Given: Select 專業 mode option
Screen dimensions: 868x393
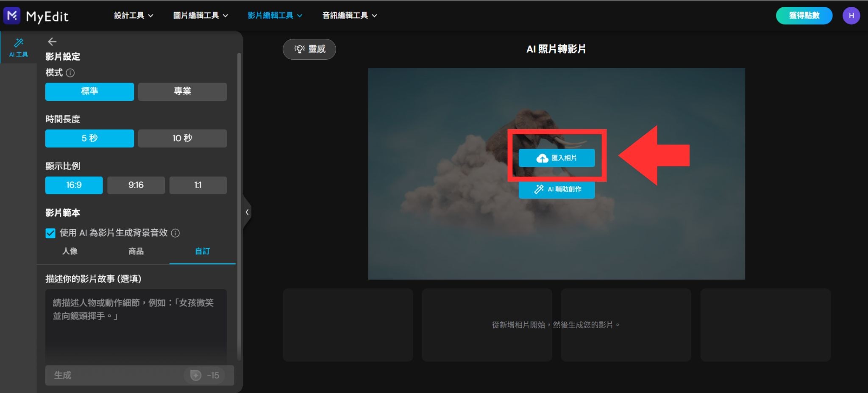Looking at the screenshot, I should [x=182, y=91].
